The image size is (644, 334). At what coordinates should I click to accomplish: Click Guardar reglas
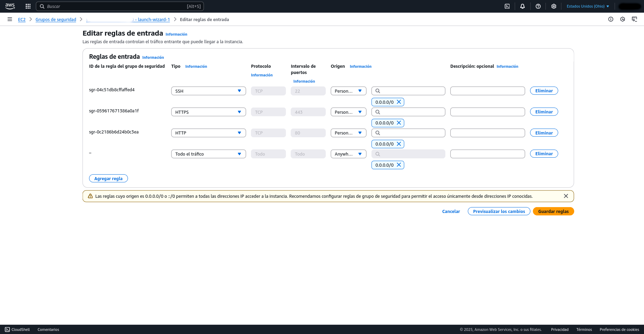(553, 211)
